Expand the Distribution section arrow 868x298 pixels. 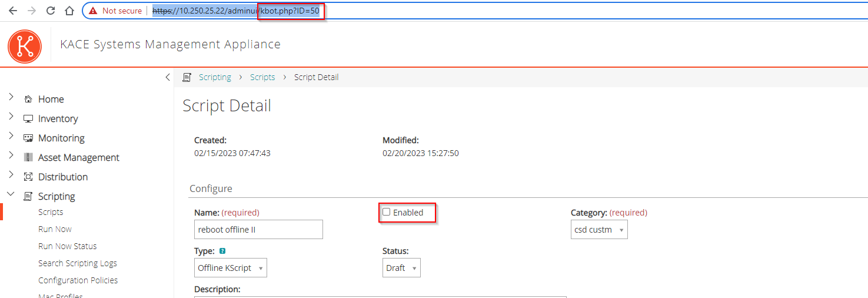[x=11, y=175]
